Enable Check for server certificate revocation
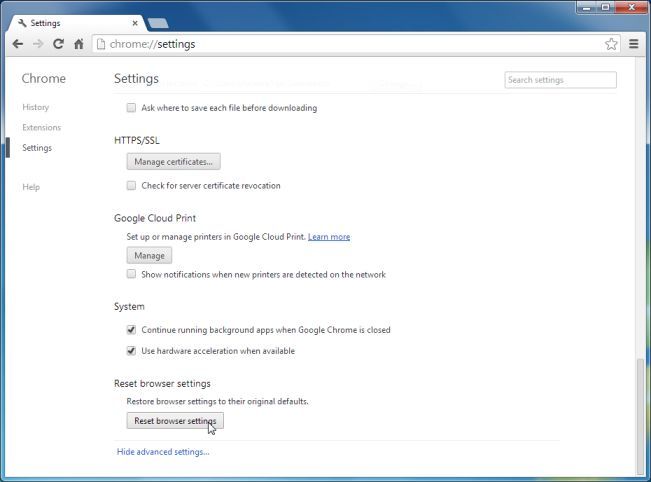Image resolution: width=651 pixels, height=482 pixels. 131,186
